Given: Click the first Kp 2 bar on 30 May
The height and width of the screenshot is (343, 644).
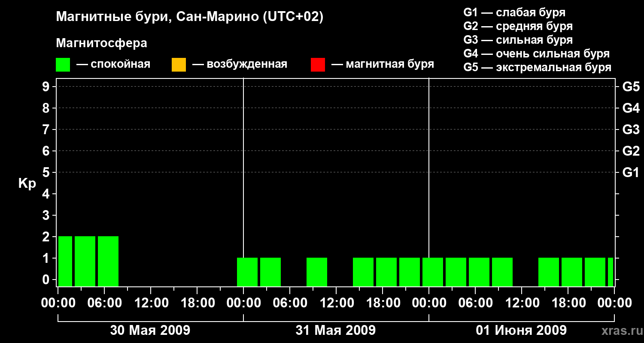Looking at the screenshot, I should coord(65,261).
